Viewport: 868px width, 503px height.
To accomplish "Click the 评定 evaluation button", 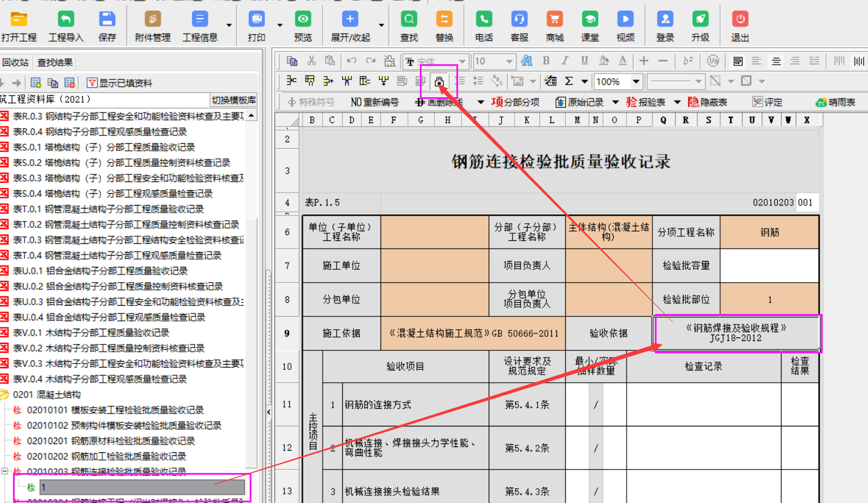I will tap(767, 102).
